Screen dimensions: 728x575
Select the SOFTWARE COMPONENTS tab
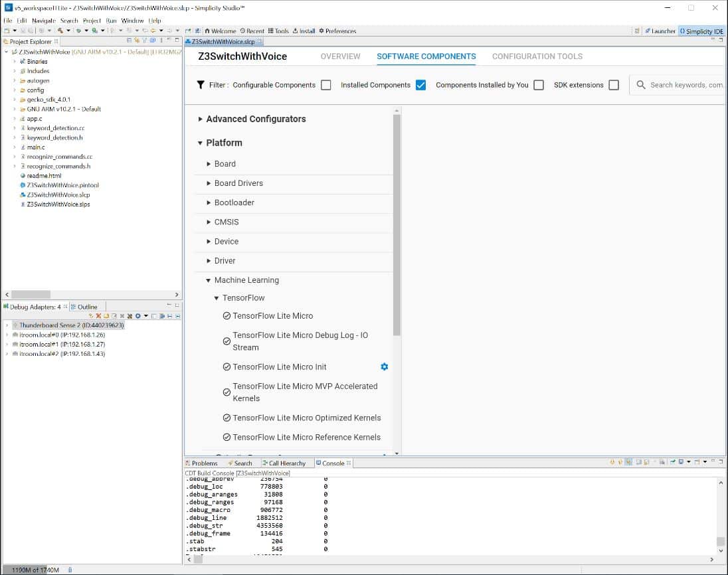426,56
